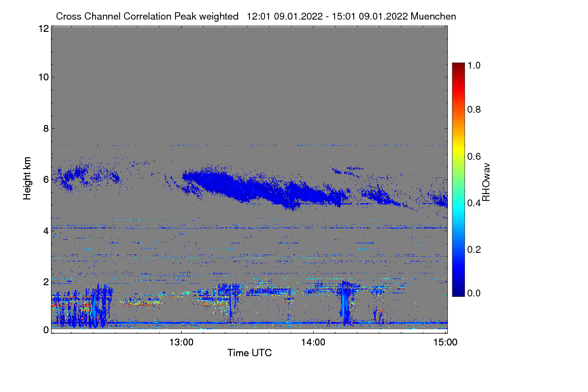The image size is (588, 392).
Task: Click the station name 'Muenchen' in title
Action: click(x=434, y=16)
